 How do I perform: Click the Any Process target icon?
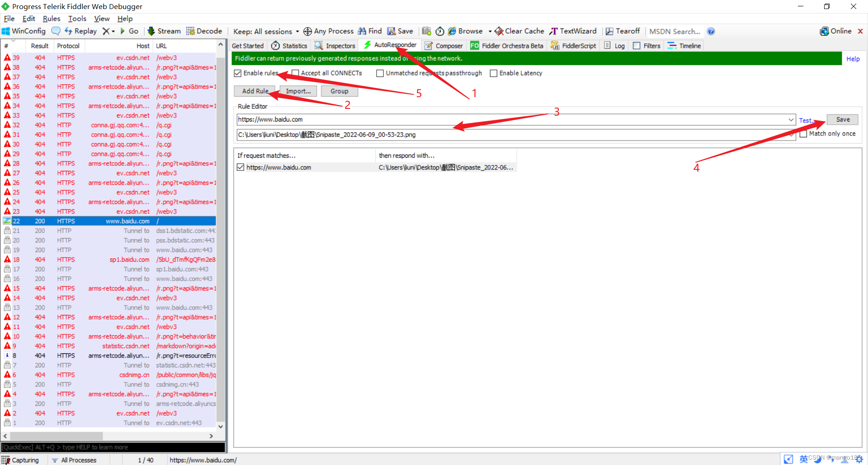pyautogui.click(x=307, y=31)
